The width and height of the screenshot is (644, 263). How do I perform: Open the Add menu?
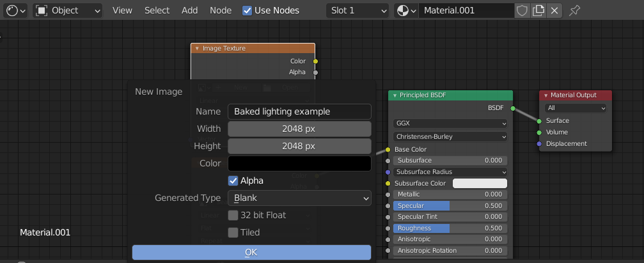point(190,10)
